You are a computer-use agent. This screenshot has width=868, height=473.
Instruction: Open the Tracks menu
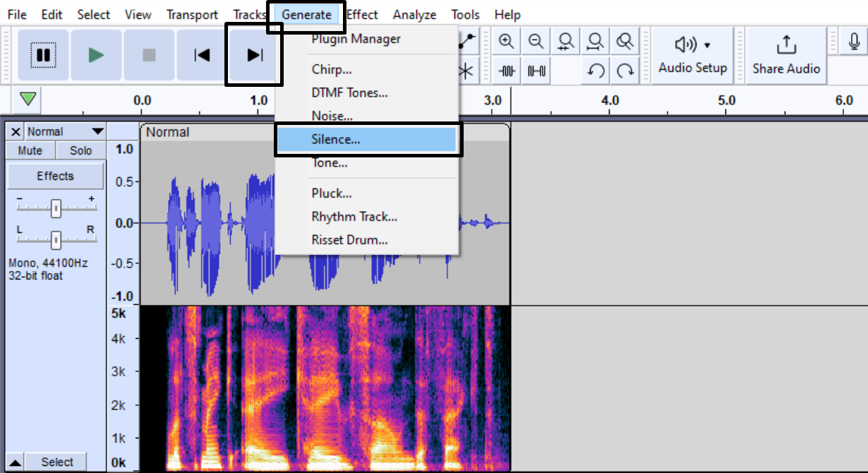[250, 14]
